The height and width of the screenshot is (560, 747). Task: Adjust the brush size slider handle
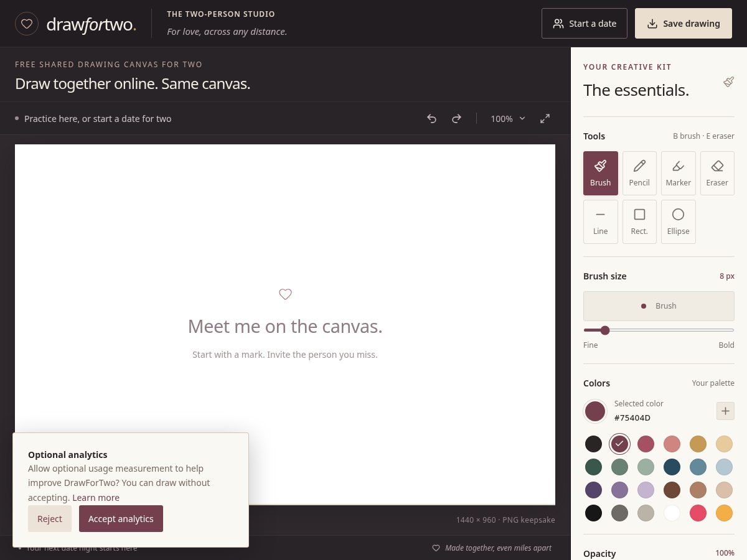point(604,330)
